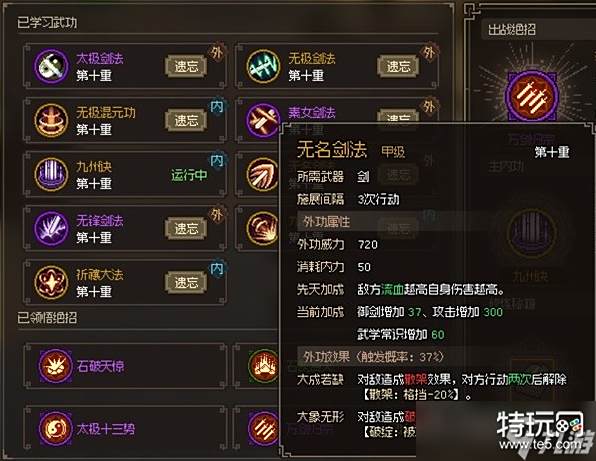The width and height of the screenshot is (596, 461).
Task: Select the 石破天惊 move name
Action: 100,366
